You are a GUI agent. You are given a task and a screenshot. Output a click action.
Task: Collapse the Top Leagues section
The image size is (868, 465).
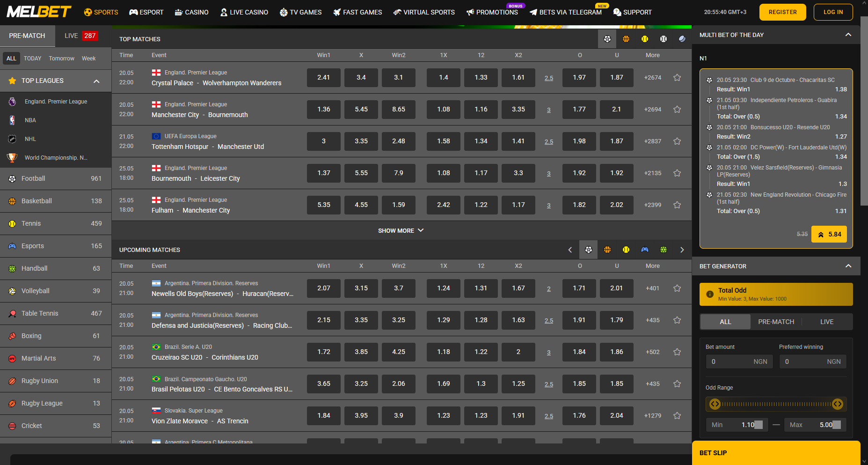click(96, 81)
